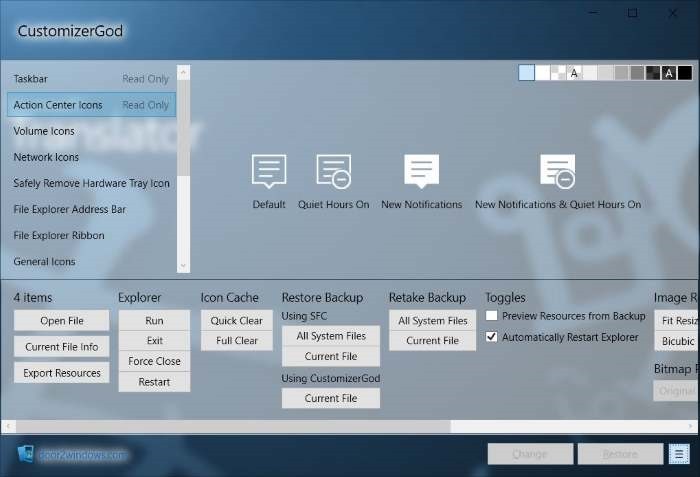Uncheck Automatically Restart Explorer checkbox
Screen dimensions: 700x477
click(492, 336)
